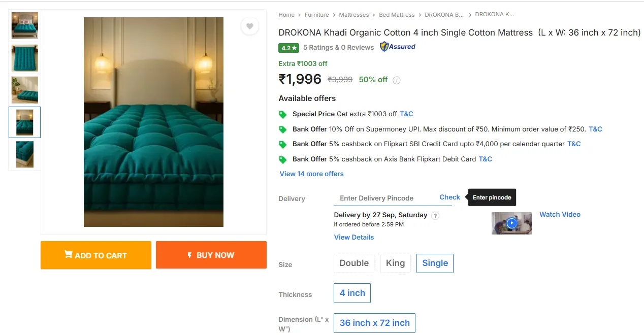This screenshot has width=644, height=335.
Task: Click the delivery date help question mark
Action: [435, 215]
